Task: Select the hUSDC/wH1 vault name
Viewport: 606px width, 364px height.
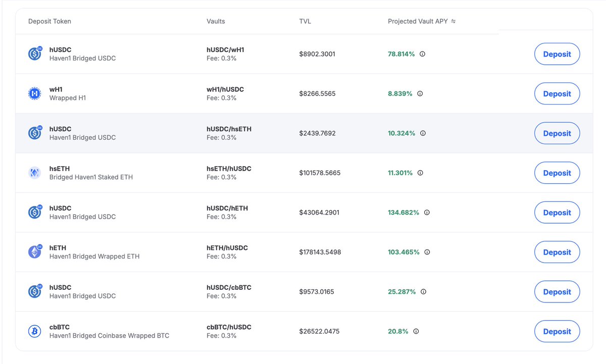Action: (x=225, y=50)
